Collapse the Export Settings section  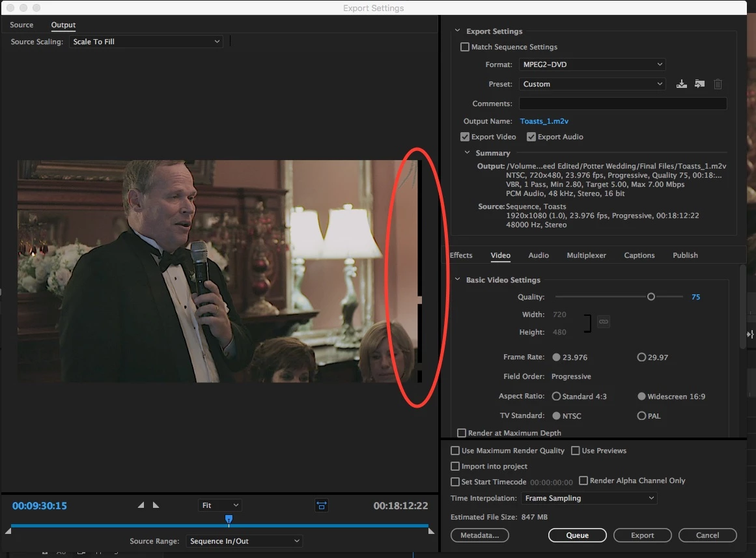click(457, 31)
